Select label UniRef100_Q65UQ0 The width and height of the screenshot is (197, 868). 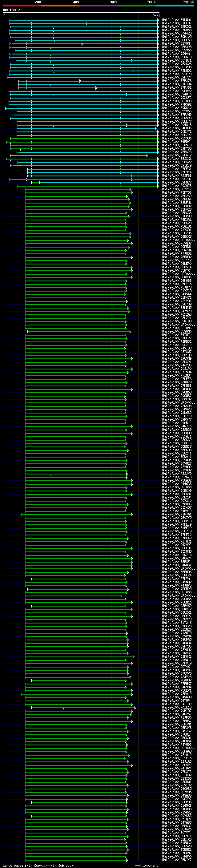click(177, 257)
